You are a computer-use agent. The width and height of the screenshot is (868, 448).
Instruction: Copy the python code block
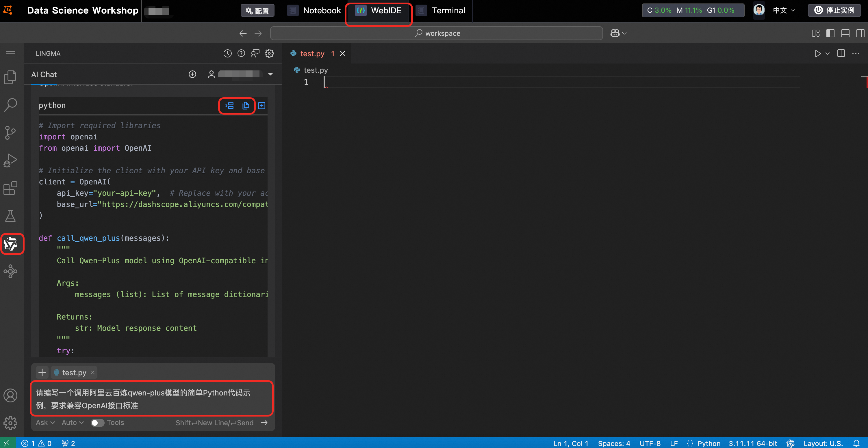click(246, 106)
